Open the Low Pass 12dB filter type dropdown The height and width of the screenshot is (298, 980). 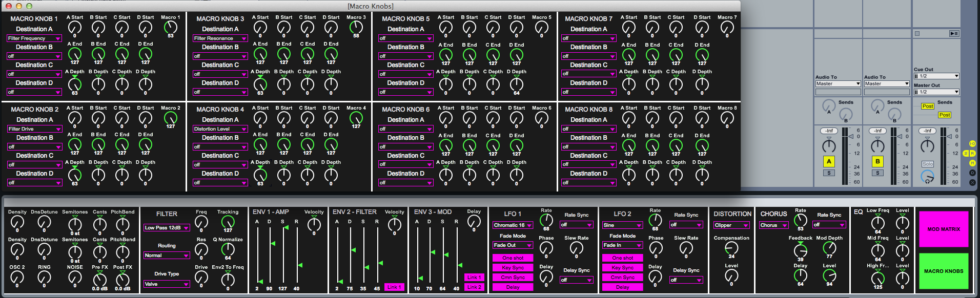167,228
